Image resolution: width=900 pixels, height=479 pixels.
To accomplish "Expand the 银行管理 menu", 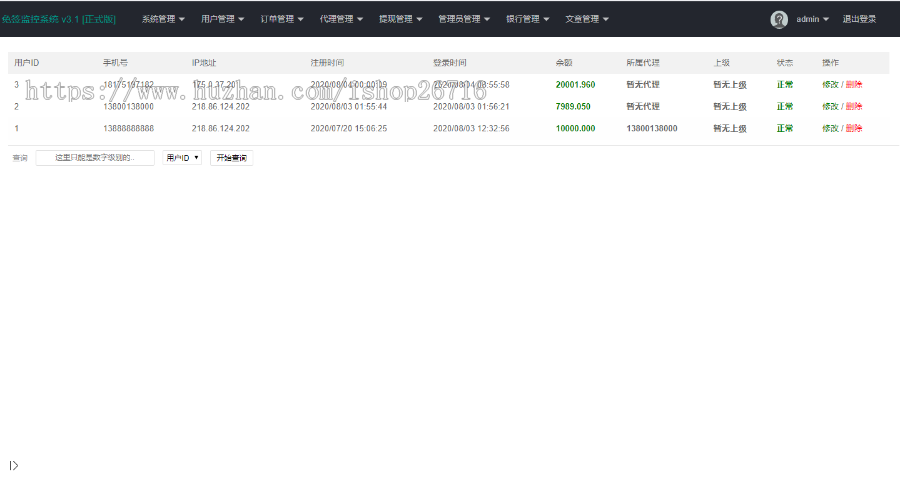I will pos(527,19).
